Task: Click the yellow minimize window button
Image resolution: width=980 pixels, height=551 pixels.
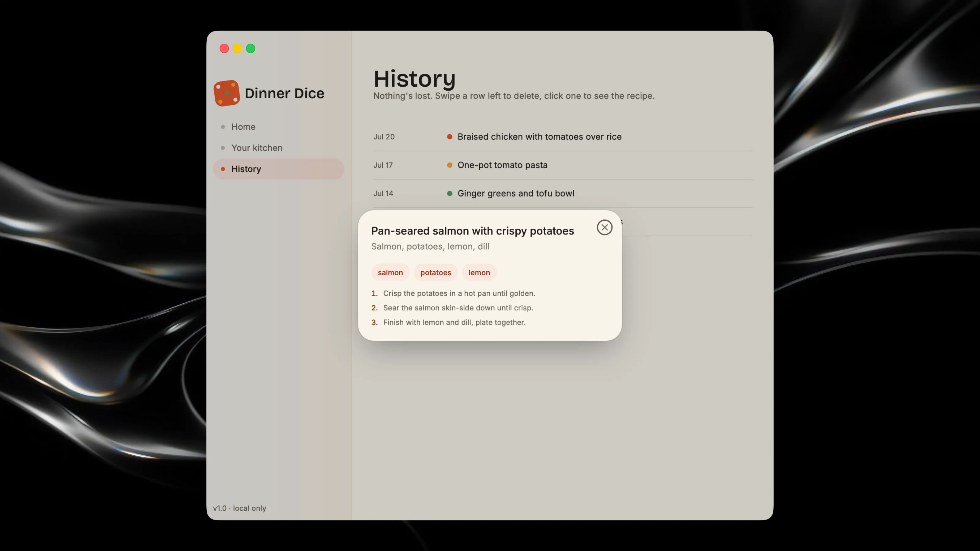Action: coord(237,48)
